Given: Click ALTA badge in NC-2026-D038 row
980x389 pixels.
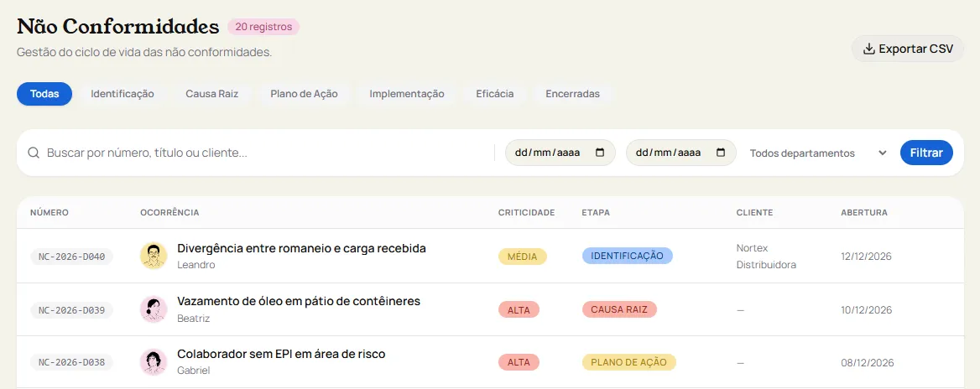Looking at the screenshot, I should (x=519, y=362).
